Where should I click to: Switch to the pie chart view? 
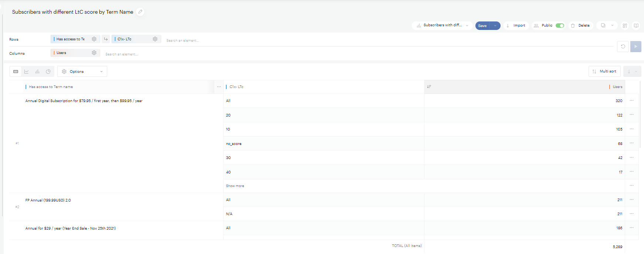(48, 72)
